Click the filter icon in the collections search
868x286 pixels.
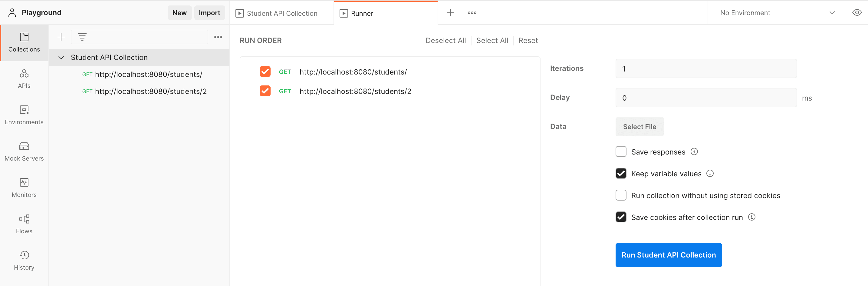[82, 37]
